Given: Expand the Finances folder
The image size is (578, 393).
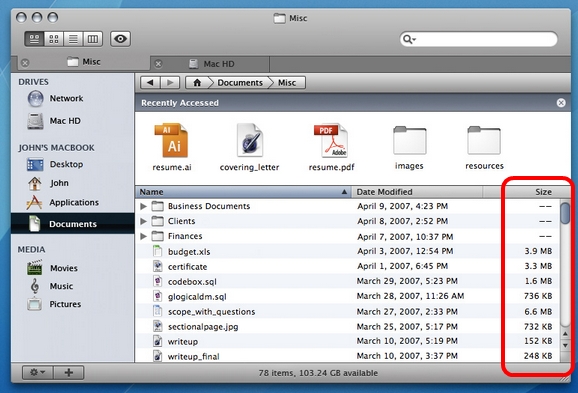Looking at the screenshot, I should (143, 236).
